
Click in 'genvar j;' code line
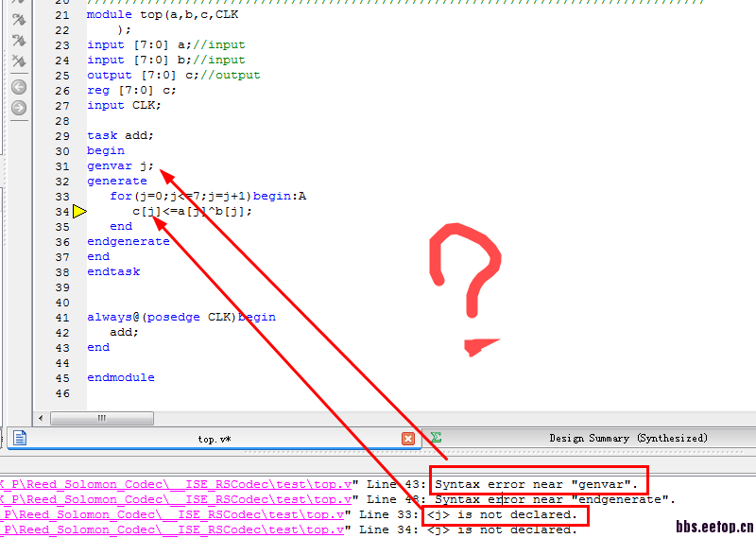point(120,166)
